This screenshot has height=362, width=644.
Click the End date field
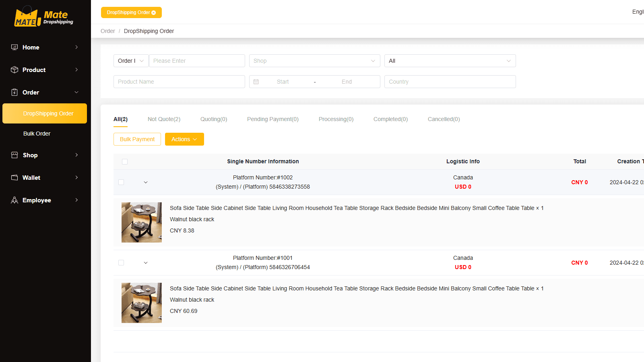pos(347,82)
